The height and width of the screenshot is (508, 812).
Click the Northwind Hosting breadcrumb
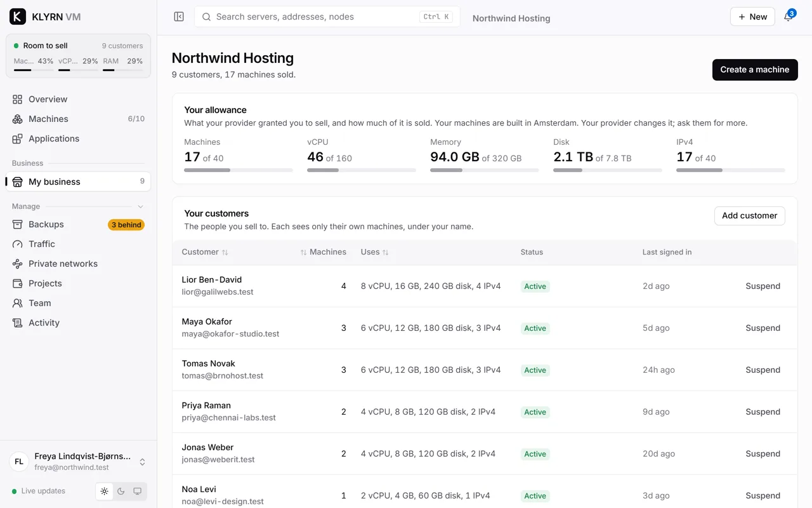pyautogui.click(x=511, y=18)
